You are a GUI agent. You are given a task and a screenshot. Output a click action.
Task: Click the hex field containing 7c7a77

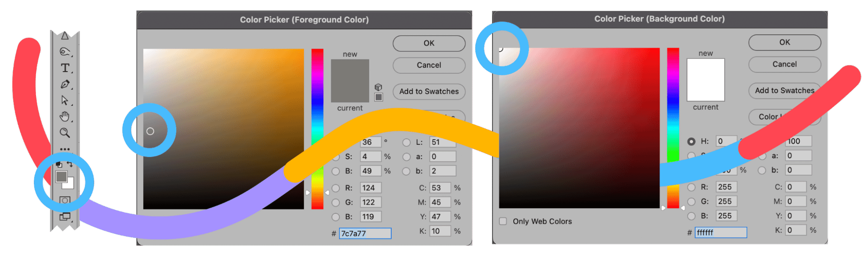click(x=365, y=233)
